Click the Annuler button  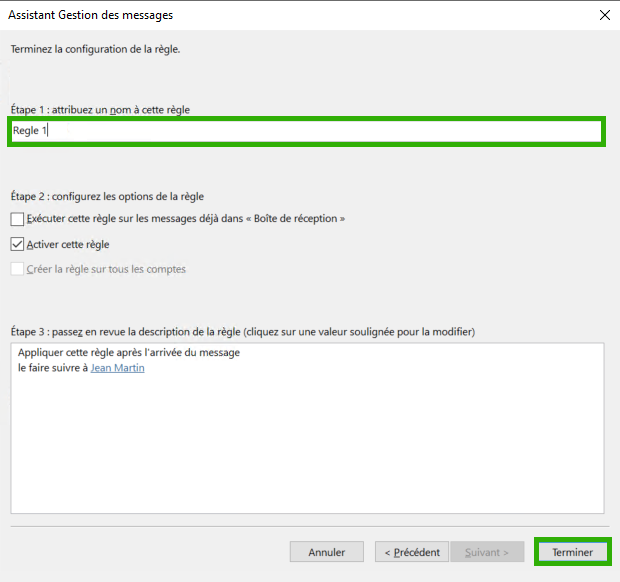pos(327,552)
